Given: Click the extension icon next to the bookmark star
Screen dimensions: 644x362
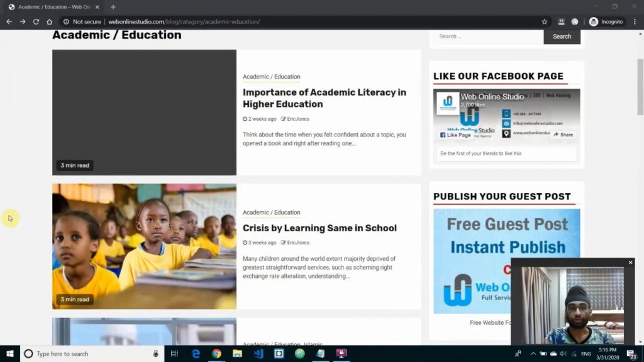Looking at the screenshot, I should 561,22.
